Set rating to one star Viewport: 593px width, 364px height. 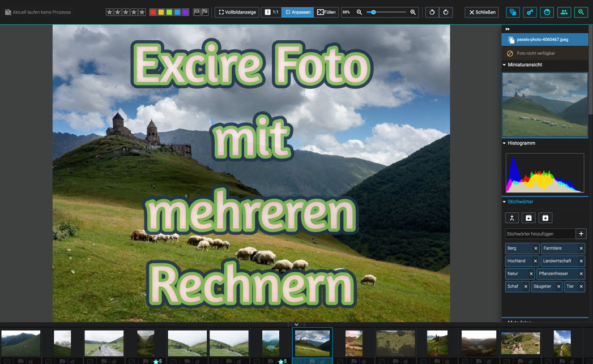coord(109,12)
